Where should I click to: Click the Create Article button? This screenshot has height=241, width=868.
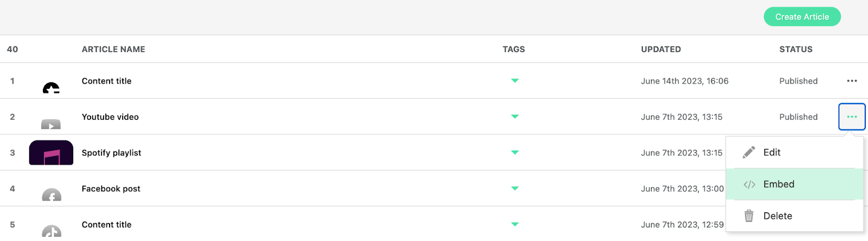point(802,17)
